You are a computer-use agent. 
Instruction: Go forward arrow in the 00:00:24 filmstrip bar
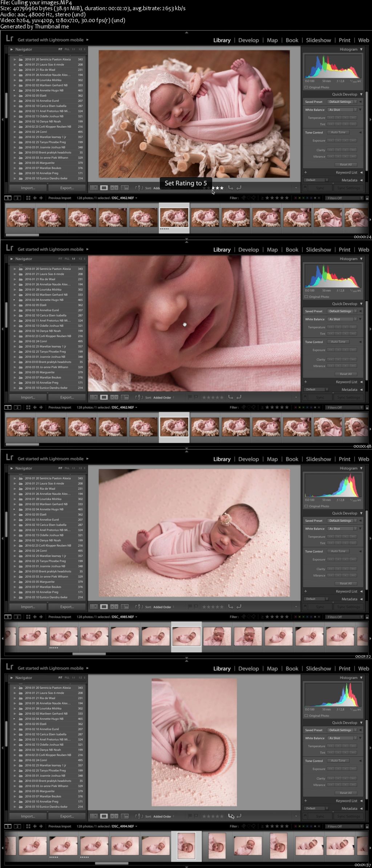[41, 198]
